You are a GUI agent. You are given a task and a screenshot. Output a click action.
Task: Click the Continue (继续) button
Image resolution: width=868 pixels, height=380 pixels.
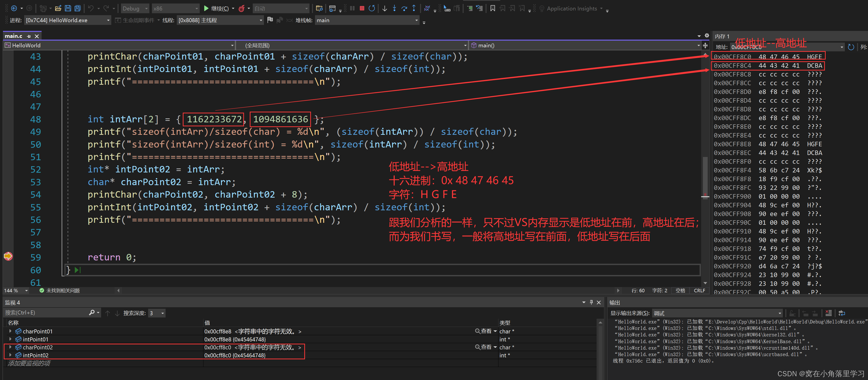coord(216,8)
